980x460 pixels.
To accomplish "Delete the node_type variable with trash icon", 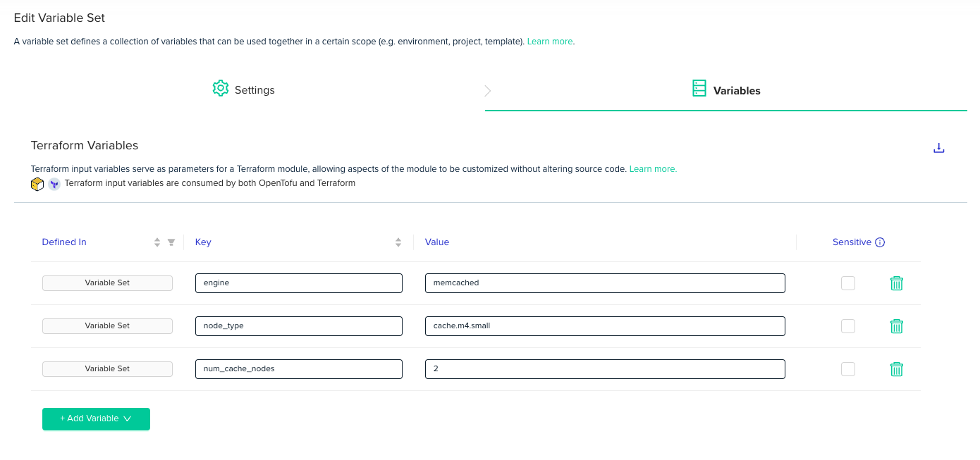I will point(896,326).
